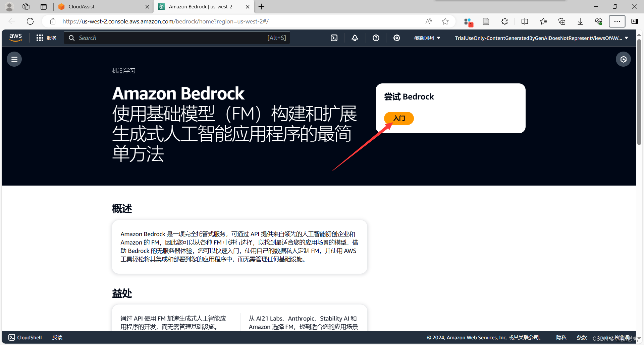Expand the TrialUseOnly account menu
This screenshot has height=345, width=644.
(x=541, y=38)
